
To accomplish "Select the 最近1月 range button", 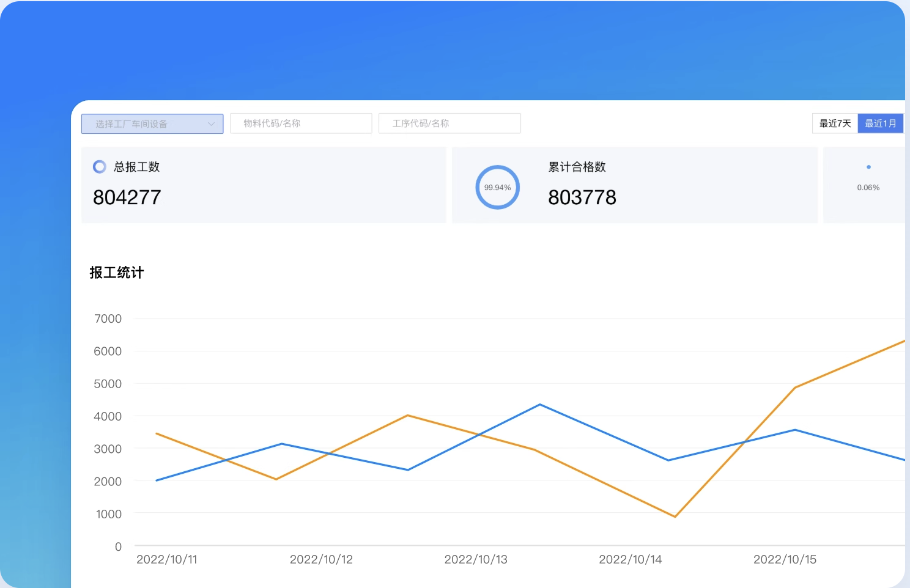I will point(881,123).
